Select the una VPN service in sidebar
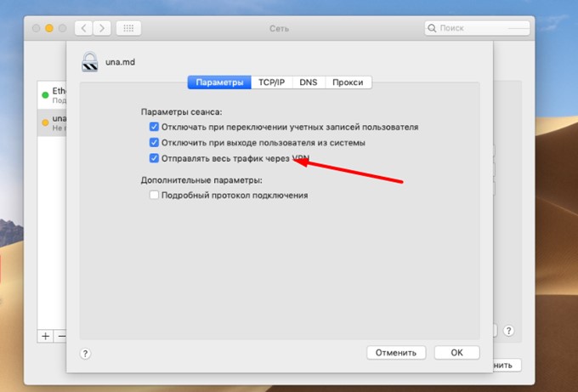The height and width of the screenshot is (392, 578). (x=52, y=122)
